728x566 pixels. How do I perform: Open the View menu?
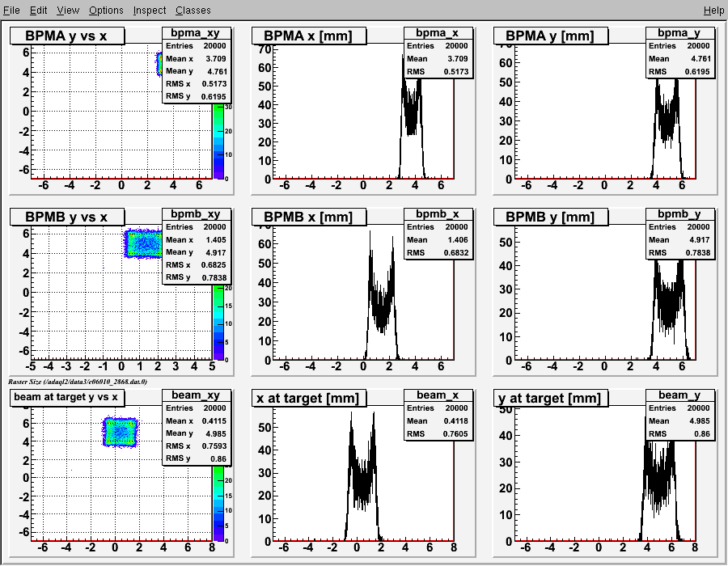tap(68, 10)
